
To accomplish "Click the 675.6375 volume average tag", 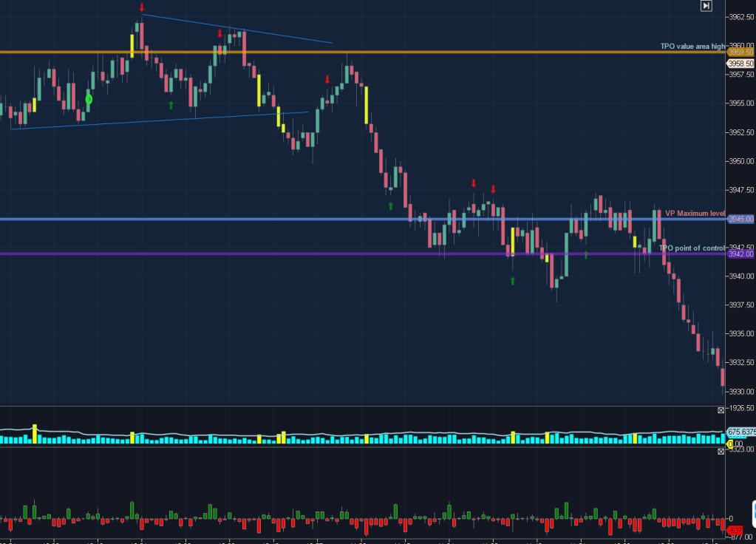I will pyautogui.click(x=740, y=432).
